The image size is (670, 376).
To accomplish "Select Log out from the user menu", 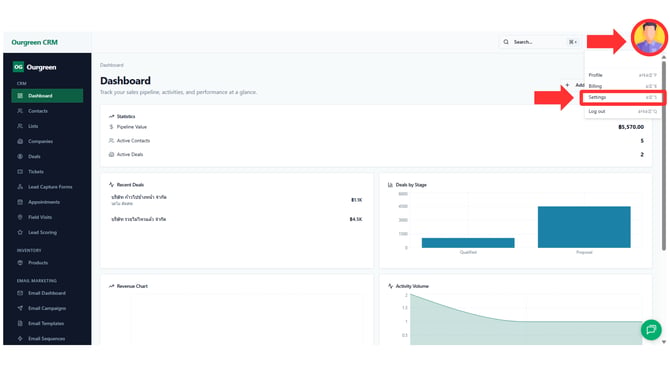I will pyautogui.click(x=622, y=112).
